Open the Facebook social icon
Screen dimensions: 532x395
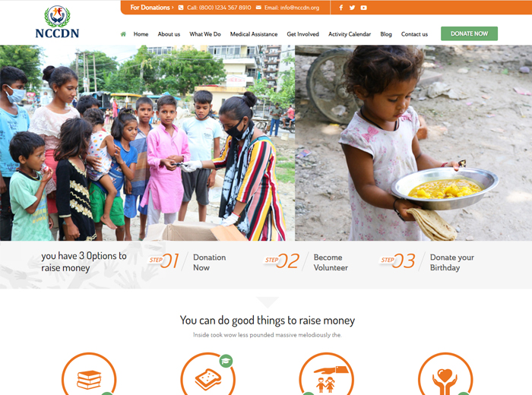click(x=341, y=8)
